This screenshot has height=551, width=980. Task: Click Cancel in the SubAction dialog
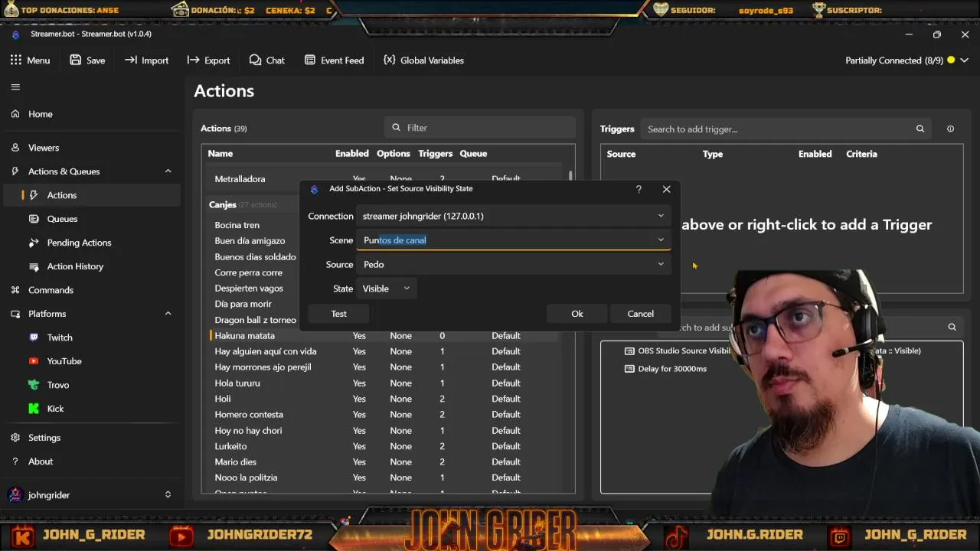pyautogui.click(x=641, y=314)
